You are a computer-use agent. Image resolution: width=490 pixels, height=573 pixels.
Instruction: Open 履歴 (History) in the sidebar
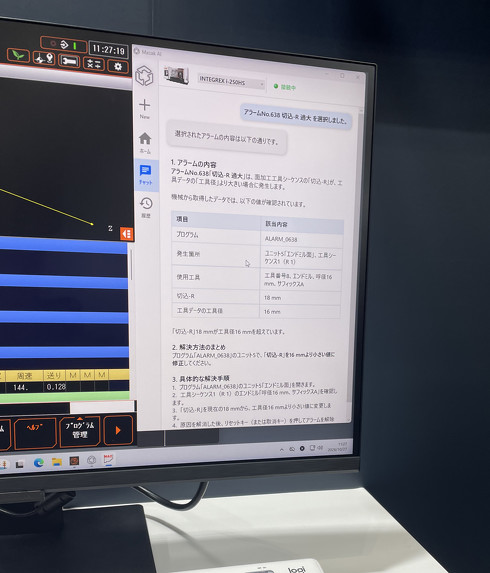click(x=146, y=207)
